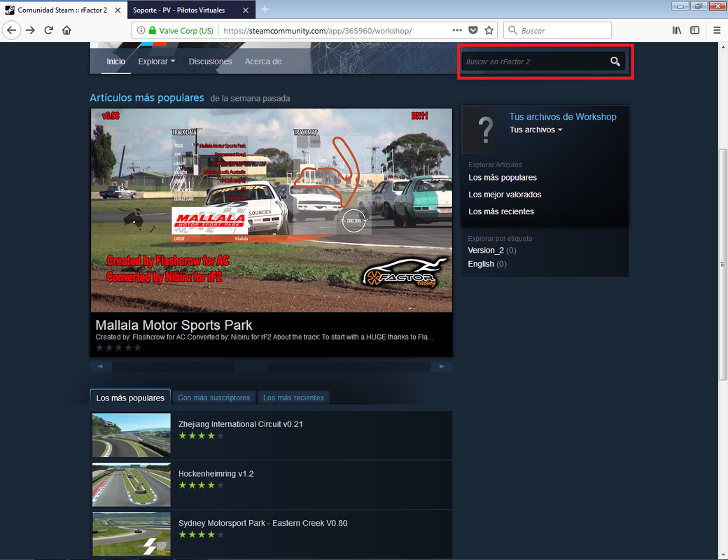Click the browser Buscar search box
This screenshot has height=560, width=728.
(x=557, y=31)
